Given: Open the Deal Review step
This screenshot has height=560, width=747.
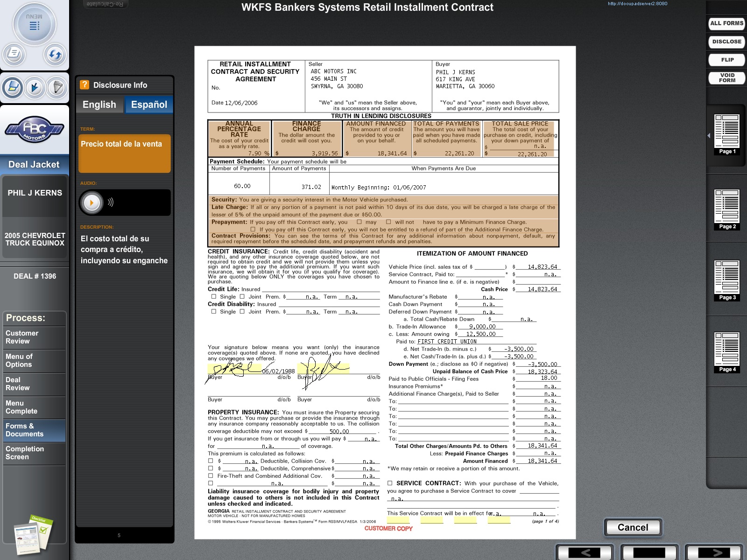Looking at the screenshot, I should click(34, 384).
